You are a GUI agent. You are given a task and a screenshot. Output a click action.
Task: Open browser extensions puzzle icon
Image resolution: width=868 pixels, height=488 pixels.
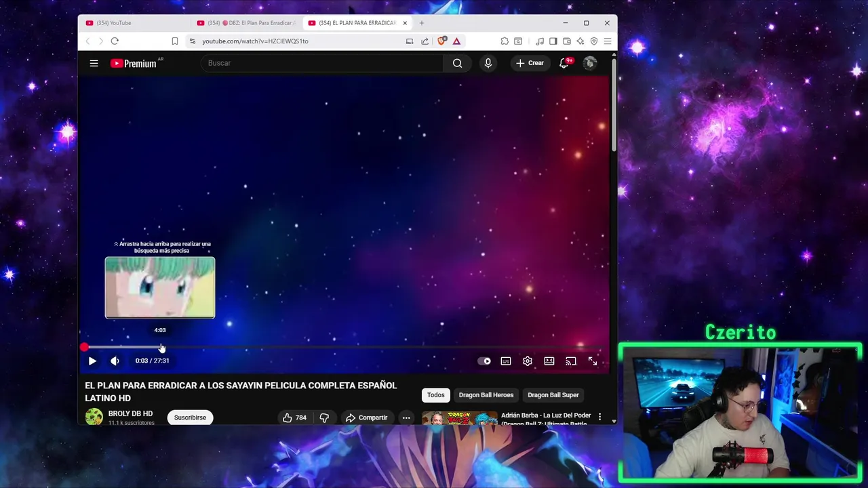[505, 41]
